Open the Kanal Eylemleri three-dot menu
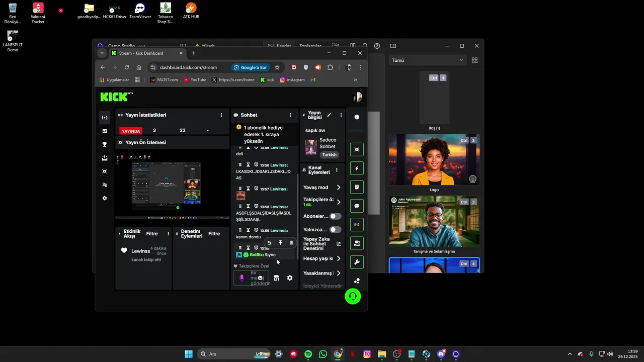The image size is (644, 362). [x=337, y=170]
